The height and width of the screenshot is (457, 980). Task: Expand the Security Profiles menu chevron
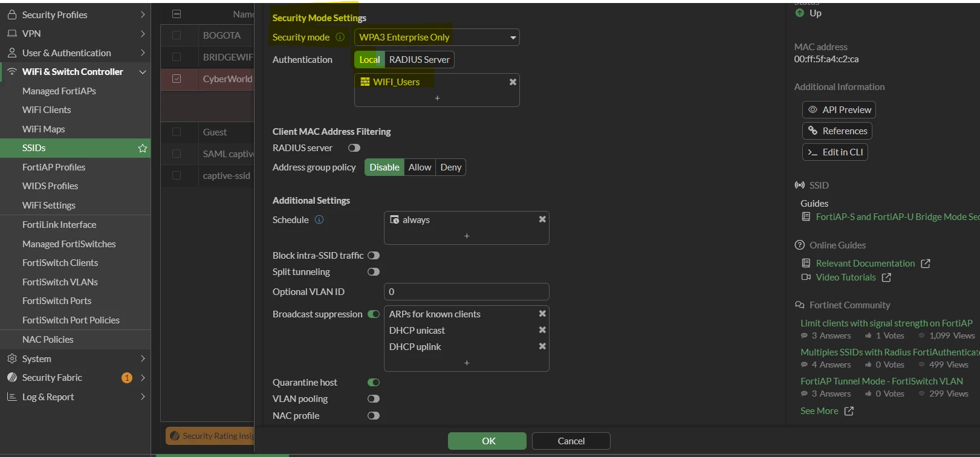point(143,15)
